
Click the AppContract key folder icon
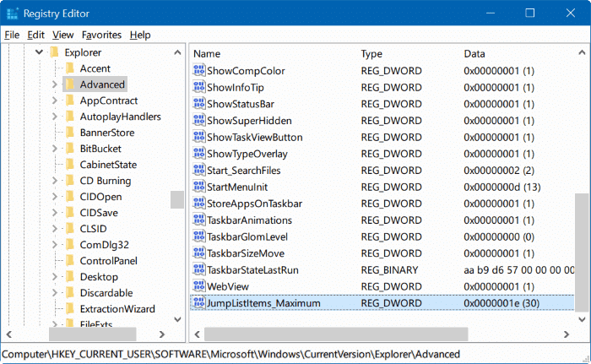(70, 101)
